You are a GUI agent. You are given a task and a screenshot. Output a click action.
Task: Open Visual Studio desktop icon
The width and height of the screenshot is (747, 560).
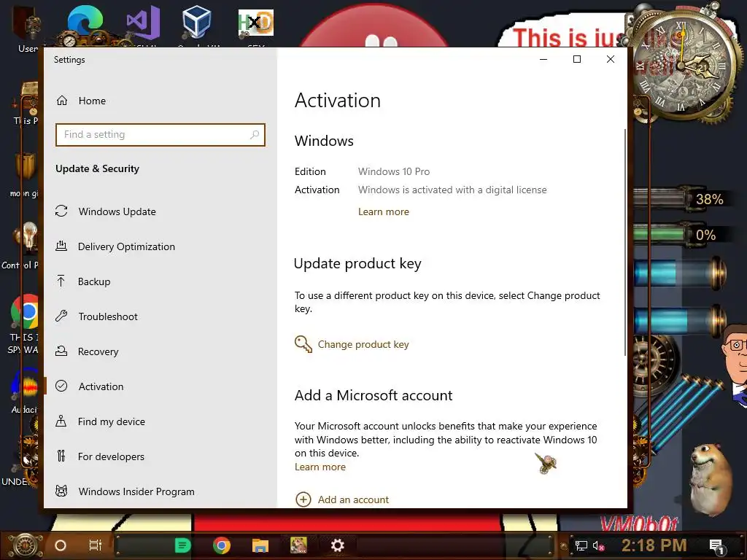pos(144,24)
